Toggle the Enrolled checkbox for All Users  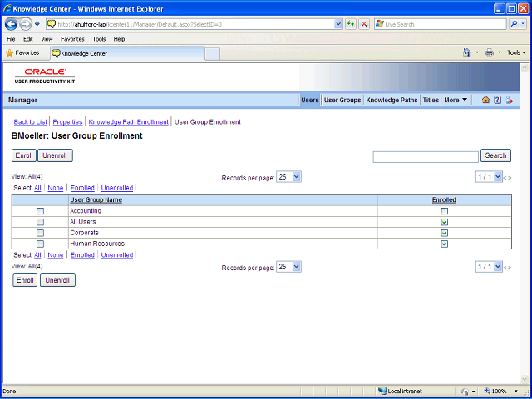(x=444, y=222)
